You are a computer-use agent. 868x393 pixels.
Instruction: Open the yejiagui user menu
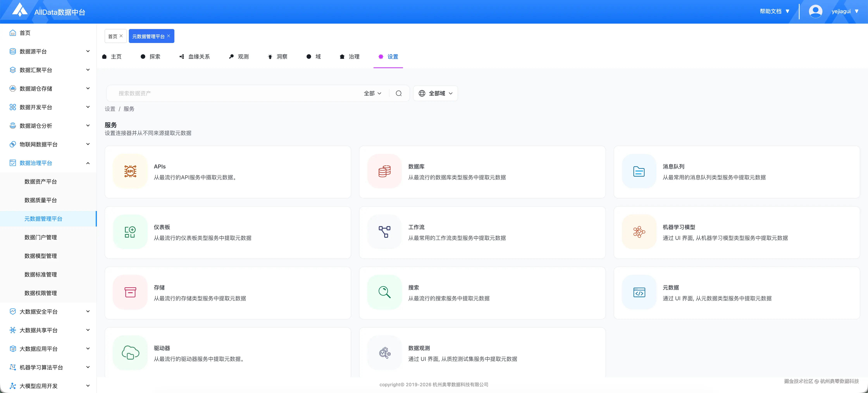click(845, 11)
